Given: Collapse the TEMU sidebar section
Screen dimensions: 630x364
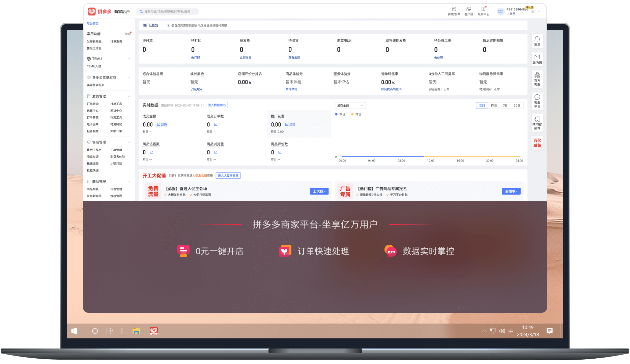Looking at the screenshot, I should (x=129, y=59).
